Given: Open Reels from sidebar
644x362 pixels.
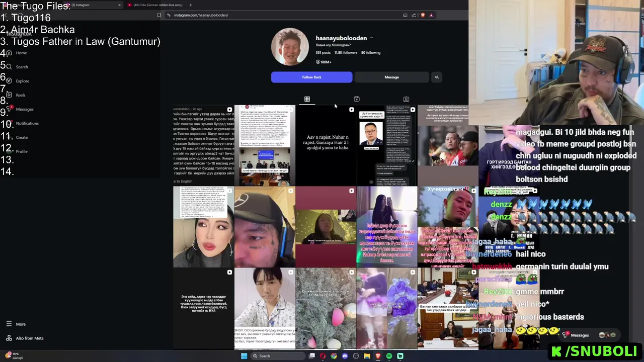Looking at the screenshot, I should coord(16,95).
